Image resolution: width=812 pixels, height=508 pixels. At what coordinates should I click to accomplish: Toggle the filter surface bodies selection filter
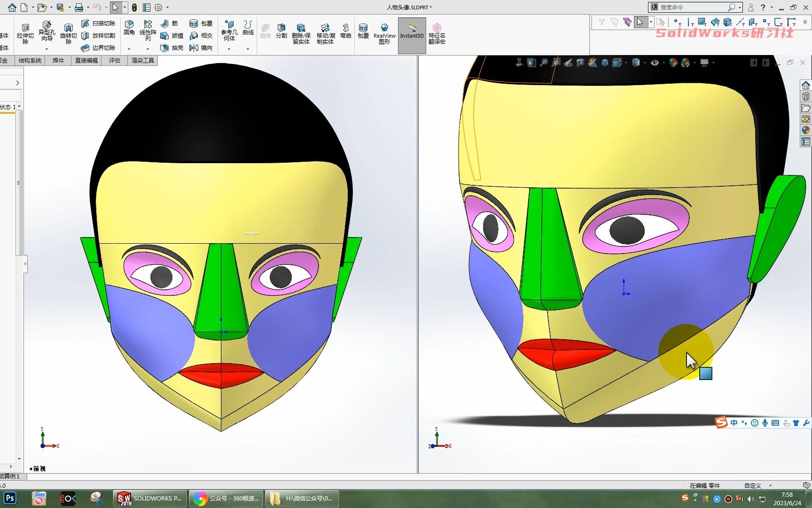(715, 22)
